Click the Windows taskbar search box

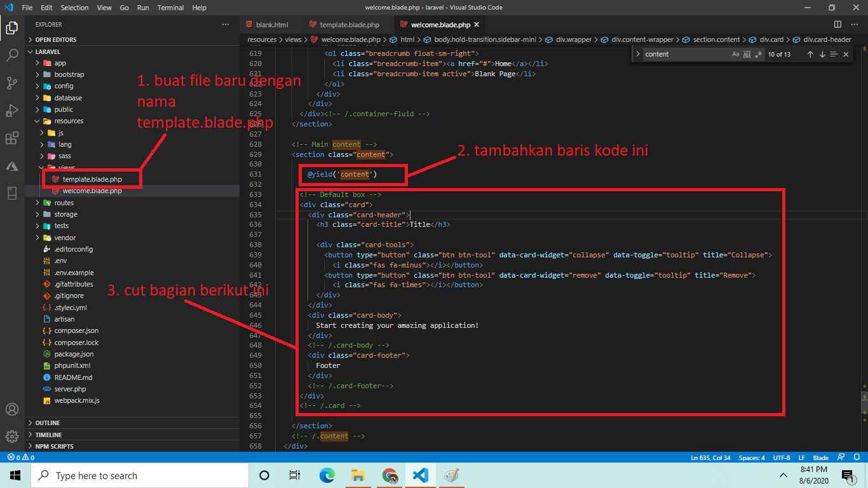(140, 475)
